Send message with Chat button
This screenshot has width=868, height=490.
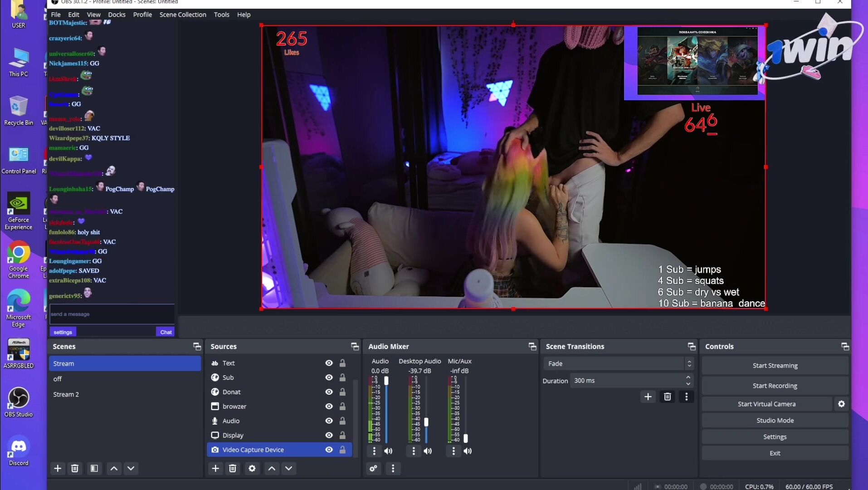(166, 332)
